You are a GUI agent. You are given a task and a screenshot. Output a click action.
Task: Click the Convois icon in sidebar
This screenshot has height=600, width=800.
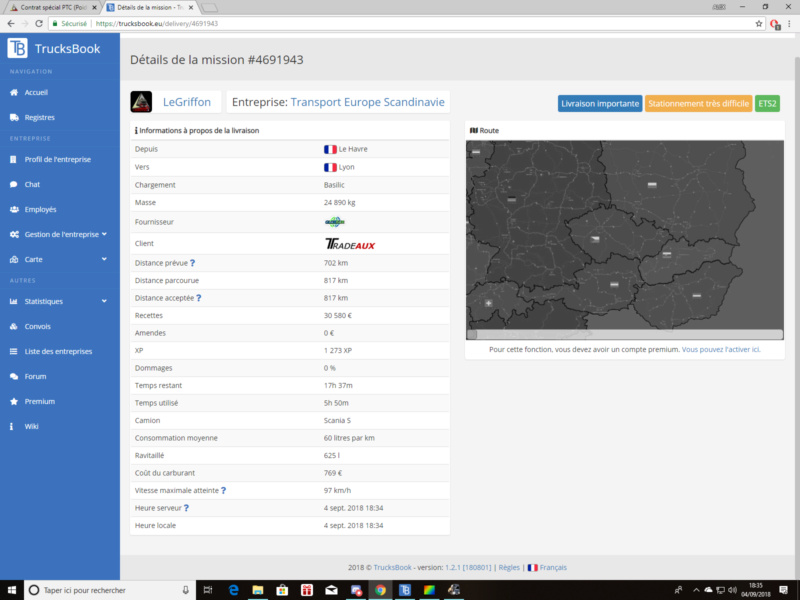[14, 326]
